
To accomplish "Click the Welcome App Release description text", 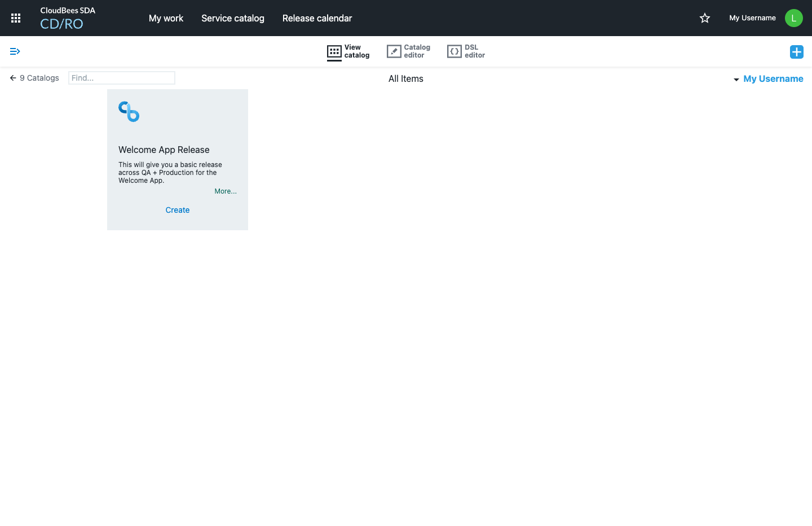I will (x=170, y=173).
